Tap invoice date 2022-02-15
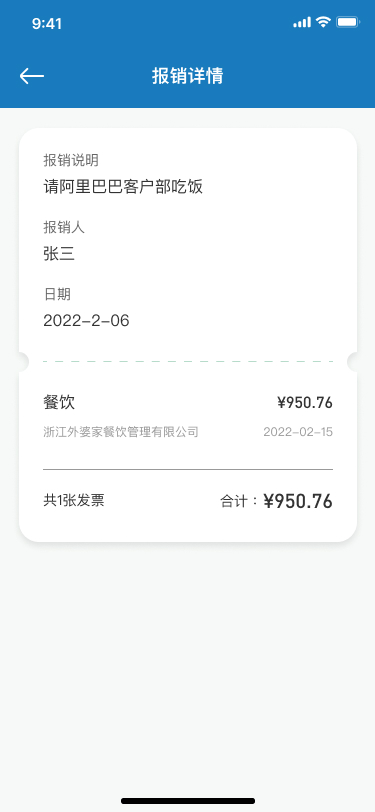The height and width of the screenshot is (812, 375). point(298,432)
